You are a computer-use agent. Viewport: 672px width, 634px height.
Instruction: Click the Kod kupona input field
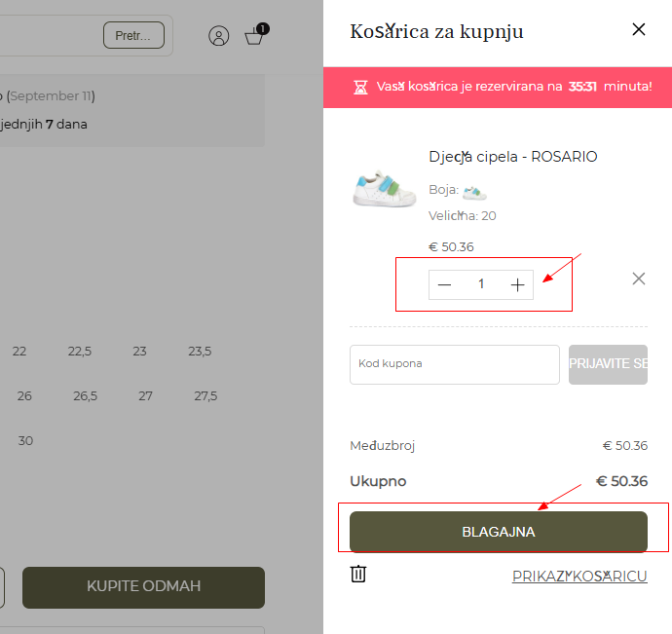coord(454,364)
